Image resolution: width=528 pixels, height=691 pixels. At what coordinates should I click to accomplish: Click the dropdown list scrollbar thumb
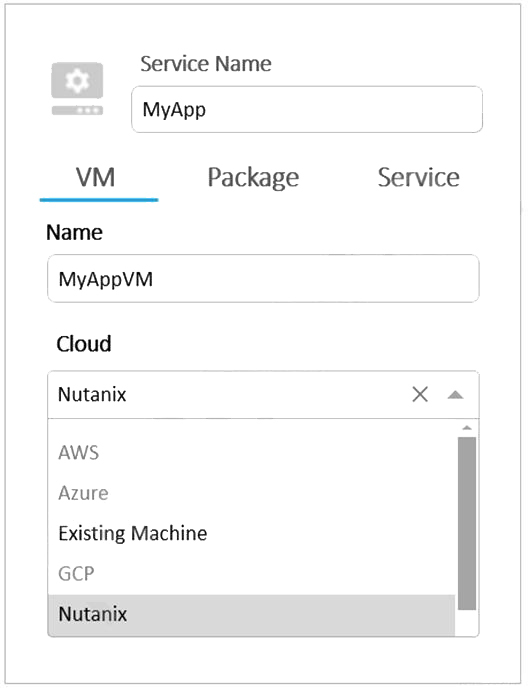click(x=467, y=524)
